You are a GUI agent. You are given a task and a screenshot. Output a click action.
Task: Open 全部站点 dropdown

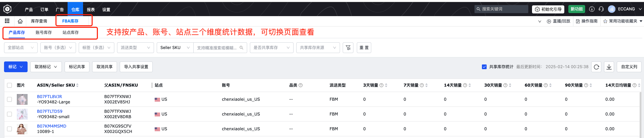click(21, 48)
